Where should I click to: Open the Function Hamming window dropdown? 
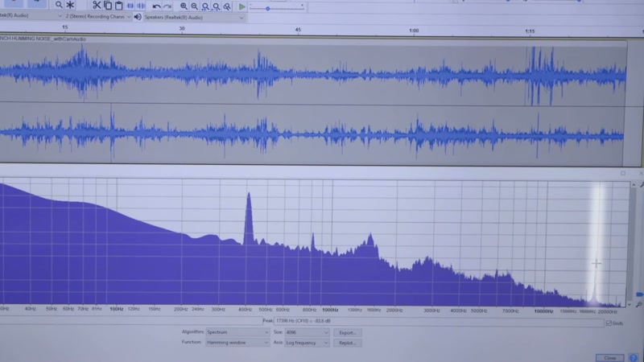[x=237, y=343]
